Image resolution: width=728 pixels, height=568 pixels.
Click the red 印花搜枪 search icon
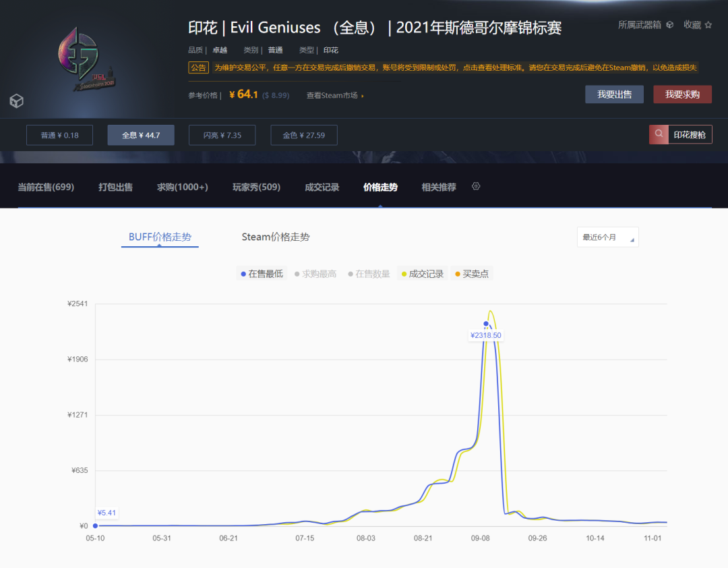tap(658, 134)
